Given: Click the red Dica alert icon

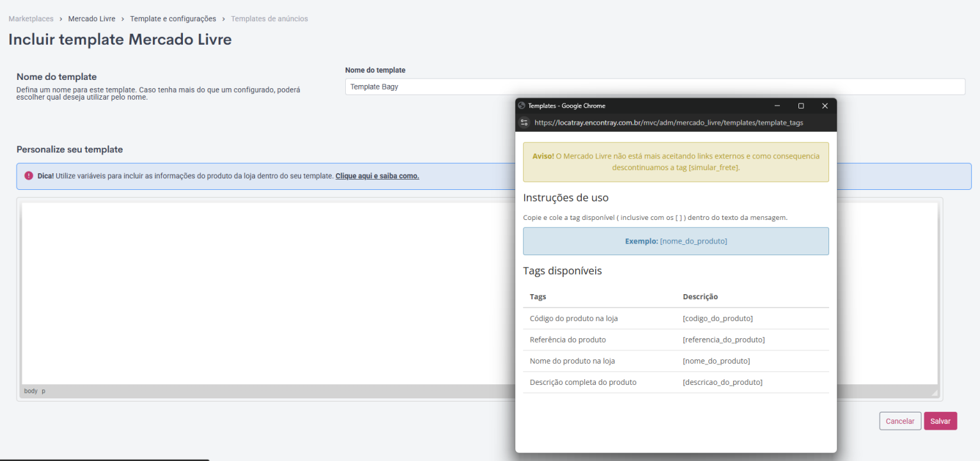Looking at the screenshot, I should (x=29, y=176).
